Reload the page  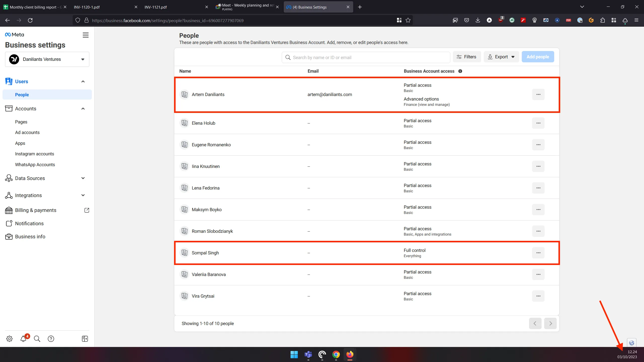click(30, 20)
